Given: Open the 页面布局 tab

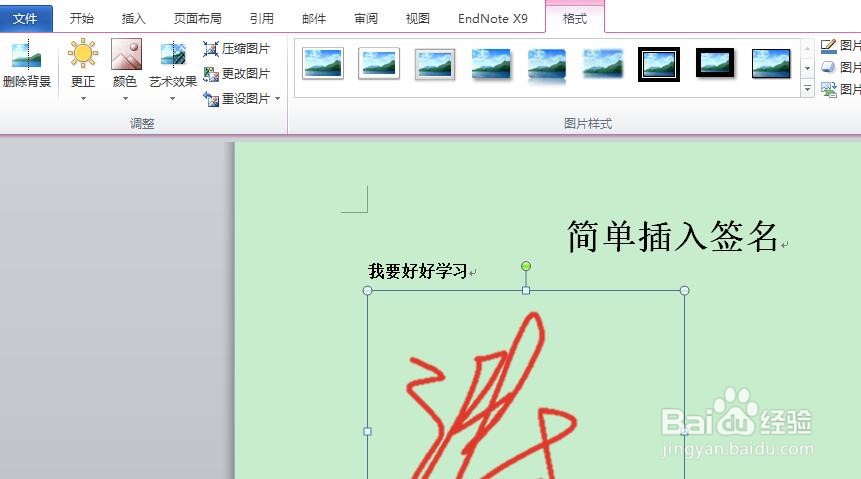Looking at the screenshot, I should [197, 19].
